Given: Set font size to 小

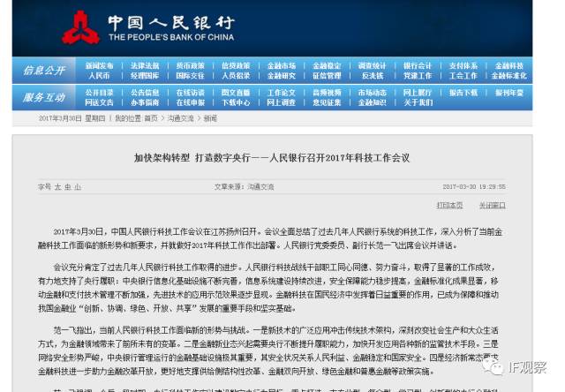Looking at the screenshot, I should (78, 187).
